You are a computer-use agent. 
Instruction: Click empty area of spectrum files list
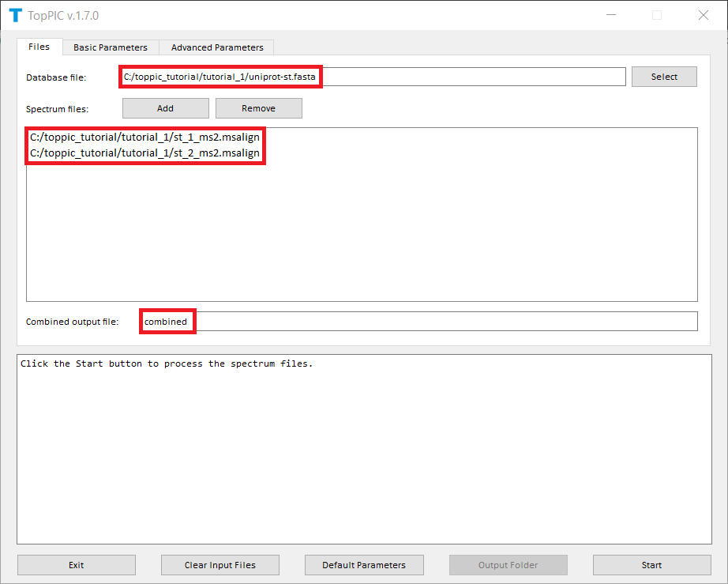(x=362, y=237)
